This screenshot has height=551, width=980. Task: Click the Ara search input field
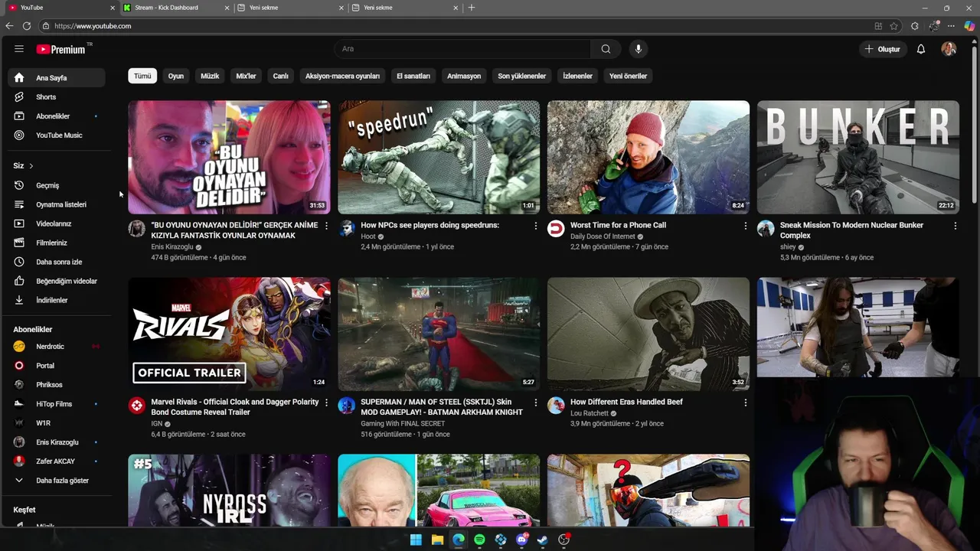pos(462,49)
